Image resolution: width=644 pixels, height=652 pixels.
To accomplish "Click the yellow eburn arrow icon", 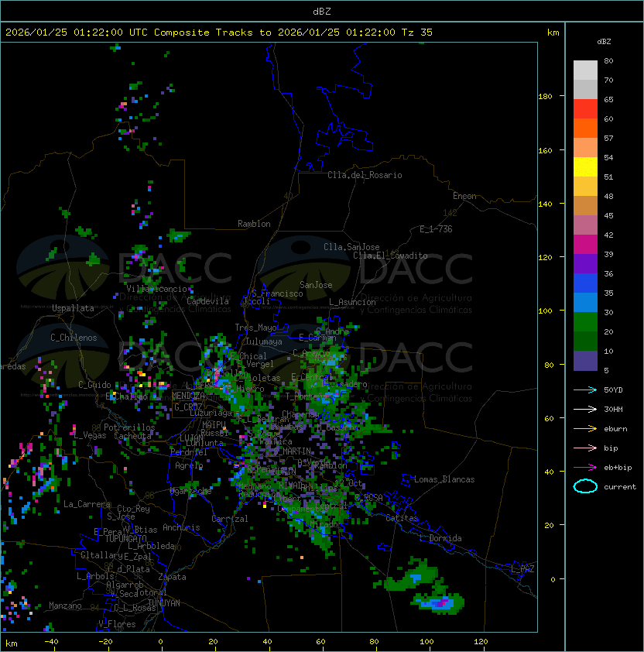I will click(585, 429).
